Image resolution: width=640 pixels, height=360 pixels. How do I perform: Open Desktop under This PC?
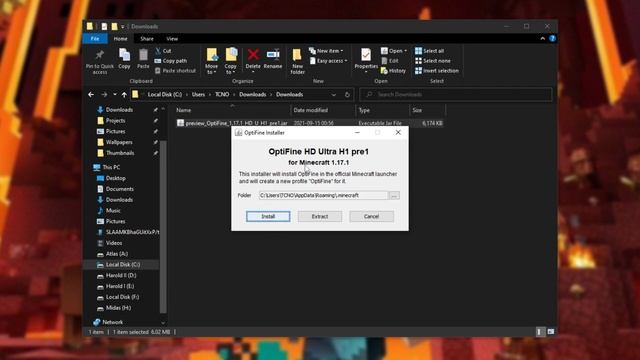click(x=116, y=178)
